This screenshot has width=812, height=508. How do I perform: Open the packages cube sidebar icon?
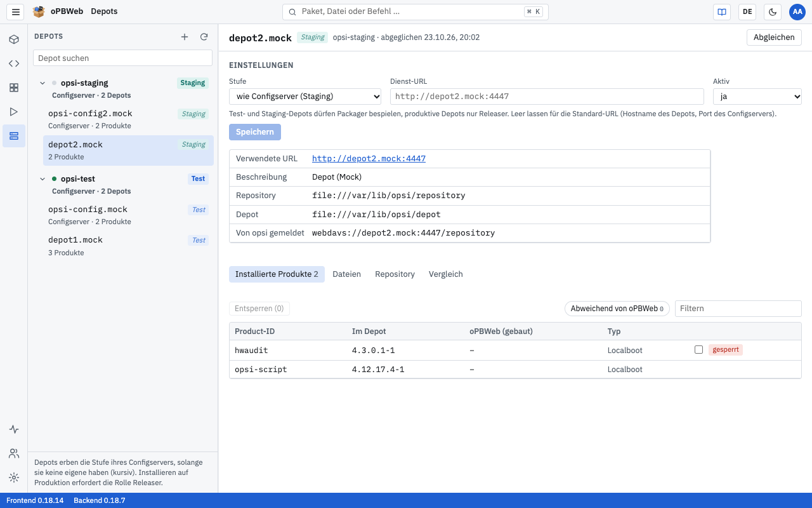[x=14, y=39]
